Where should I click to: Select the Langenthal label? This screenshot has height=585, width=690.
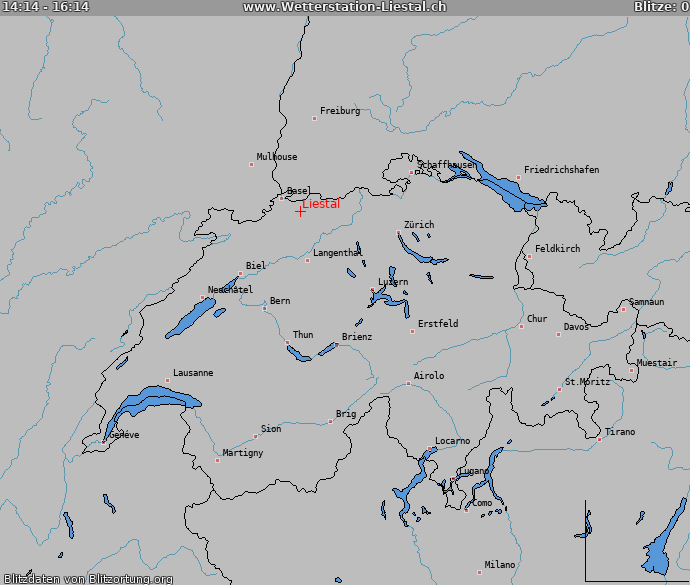tap(338, 253)
